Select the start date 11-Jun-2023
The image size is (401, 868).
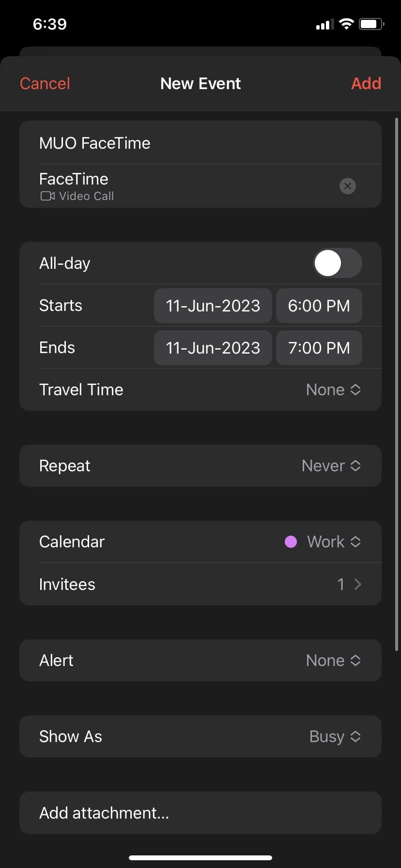click(213, 306)
